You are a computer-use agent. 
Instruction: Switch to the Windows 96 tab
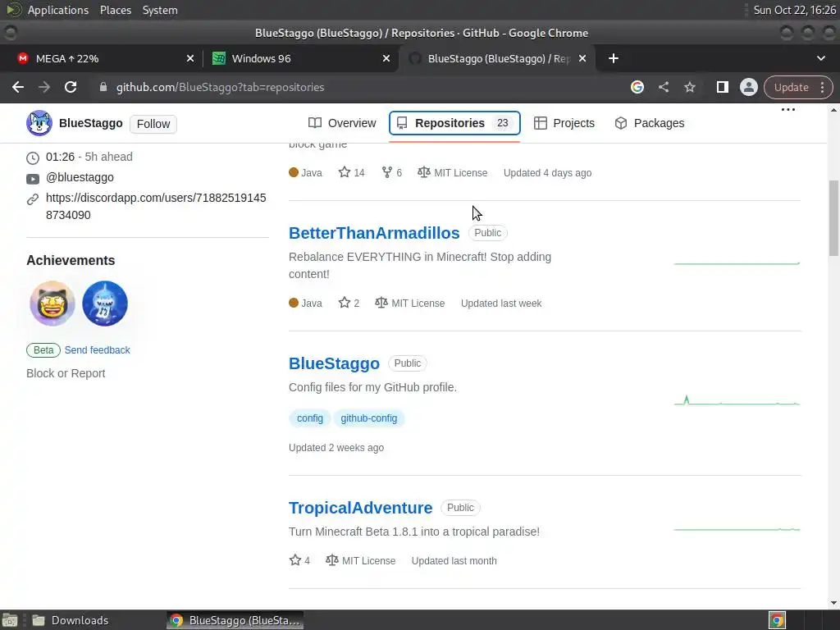[x=300, y=58]
